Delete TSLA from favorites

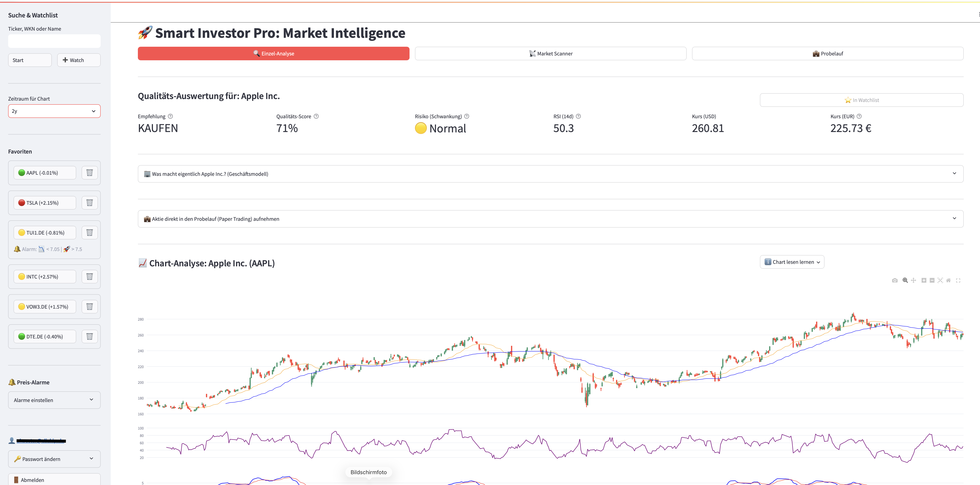click(x=90, y=203)
